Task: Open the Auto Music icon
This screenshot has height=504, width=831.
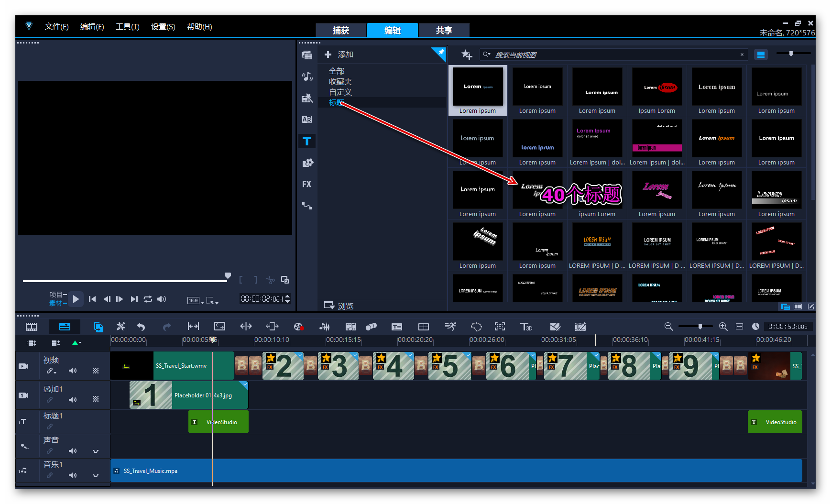Action: (350, 327)
